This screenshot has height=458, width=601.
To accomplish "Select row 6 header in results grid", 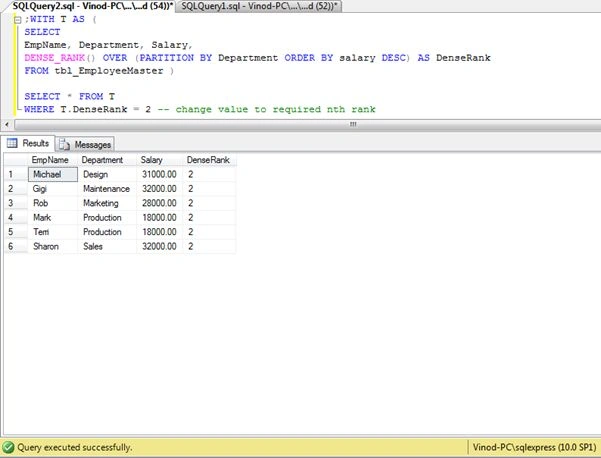I will click(x=16, y=246).
